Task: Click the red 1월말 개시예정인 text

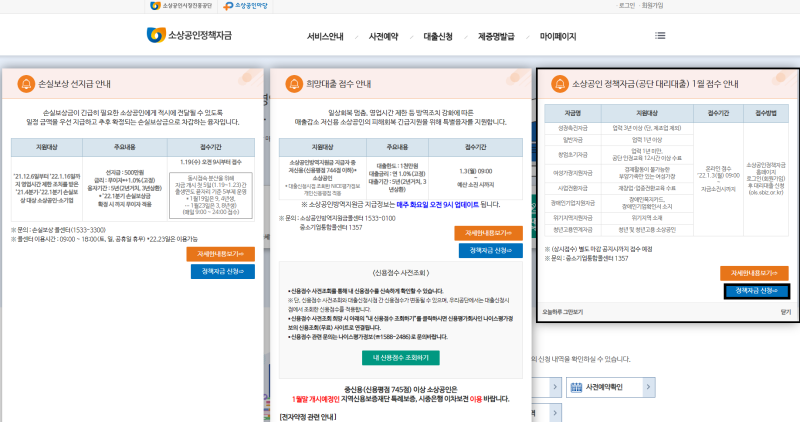Action: click(x=315, y=399)
